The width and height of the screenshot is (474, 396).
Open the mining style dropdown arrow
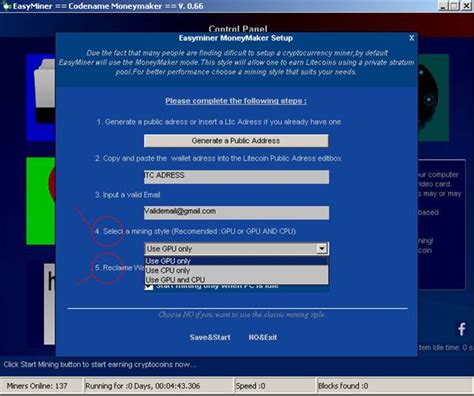(322, 249)
